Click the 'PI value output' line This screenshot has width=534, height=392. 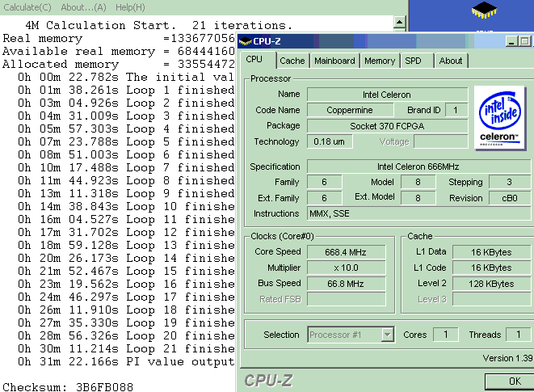pos(126,361)
